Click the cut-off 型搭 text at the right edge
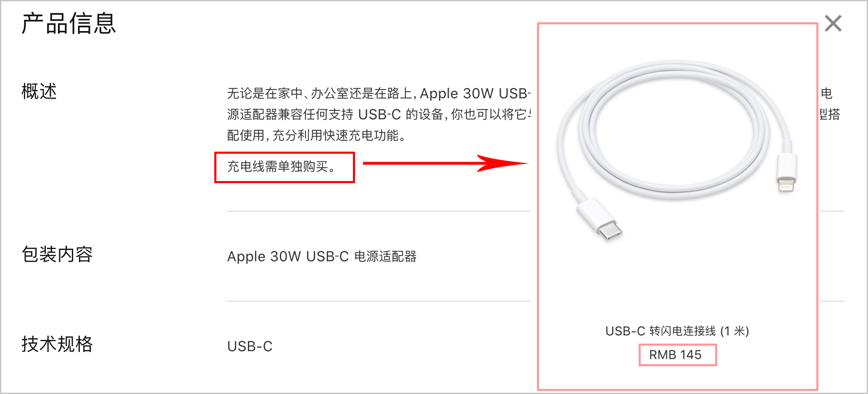This screenshot has height=394, width=868. 830,114
